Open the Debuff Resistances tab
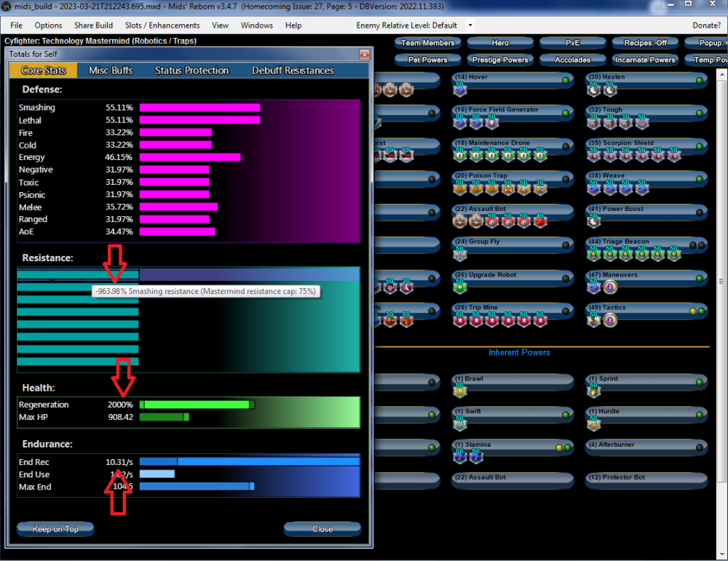728x561 pixels. pyautogui.click(x=293, y=71)
